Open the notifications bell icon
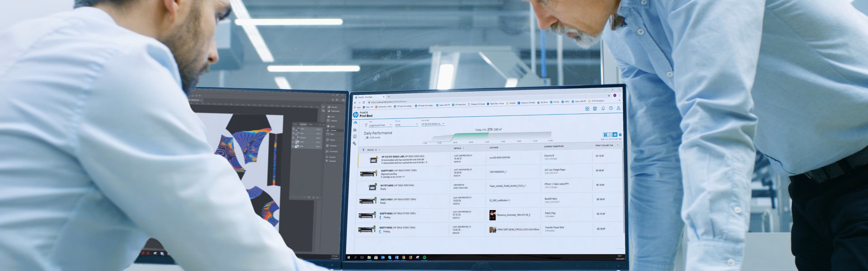Screen dimensions: 868x271 603,108
